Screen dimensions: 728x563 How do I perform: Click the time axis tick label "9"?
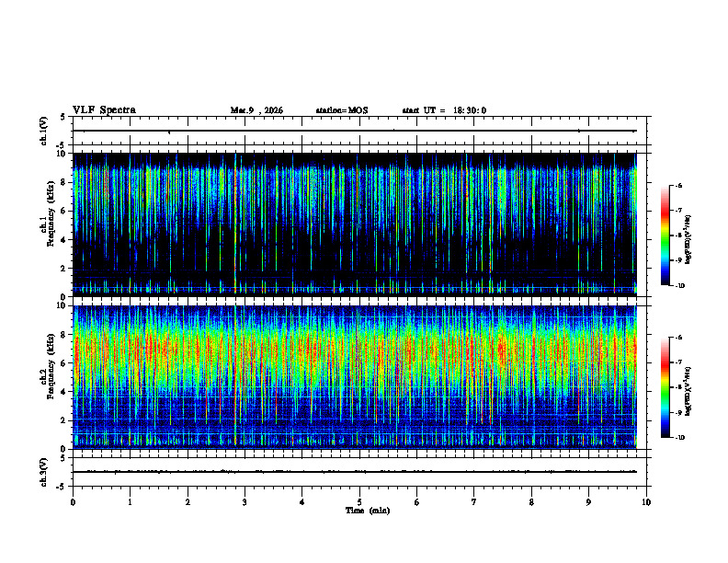[x=588, y=502]
